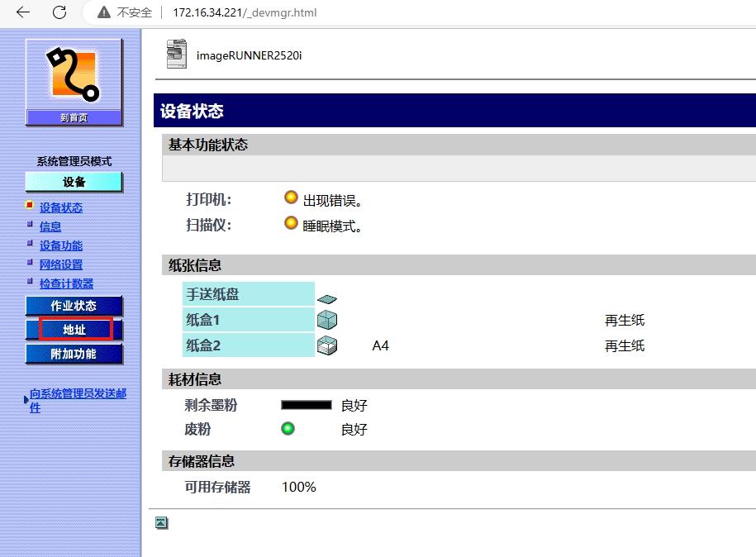Reload the page with the refresh icon
The width and height of the screenshot is (756, 557).
59,12
